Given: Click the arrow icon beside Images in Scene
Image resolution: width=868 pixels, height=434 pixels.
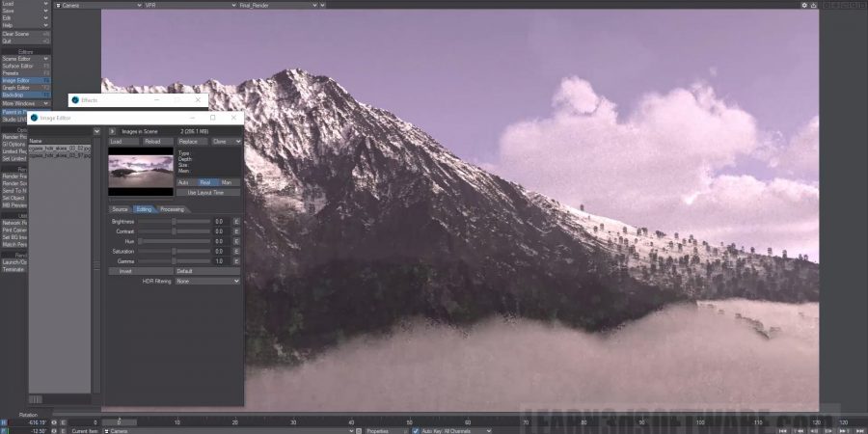Looking at the screenshot, I should click(x=112, y=130).
